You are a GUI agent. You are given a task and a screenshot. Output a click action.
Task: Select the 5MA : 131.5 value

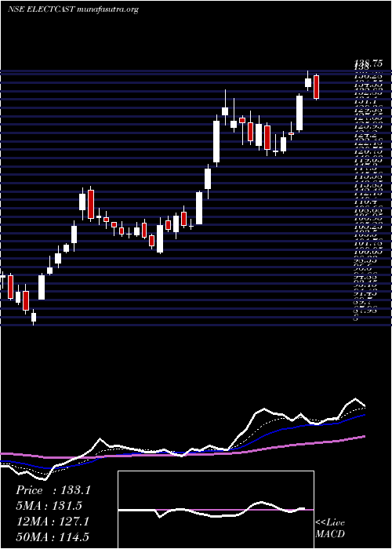[x=49, y=506]
